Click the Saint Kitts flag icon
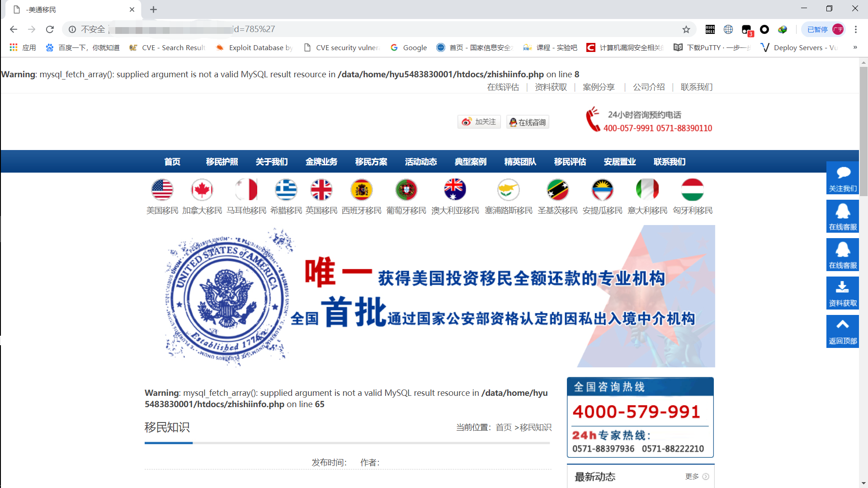This screenshot has width=868, height=488. 558,190
